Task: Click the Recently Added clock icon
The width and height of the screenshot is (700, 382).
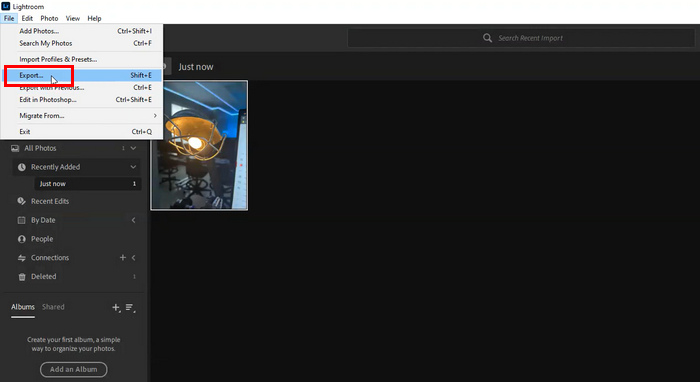Action: tap(21, 167)
